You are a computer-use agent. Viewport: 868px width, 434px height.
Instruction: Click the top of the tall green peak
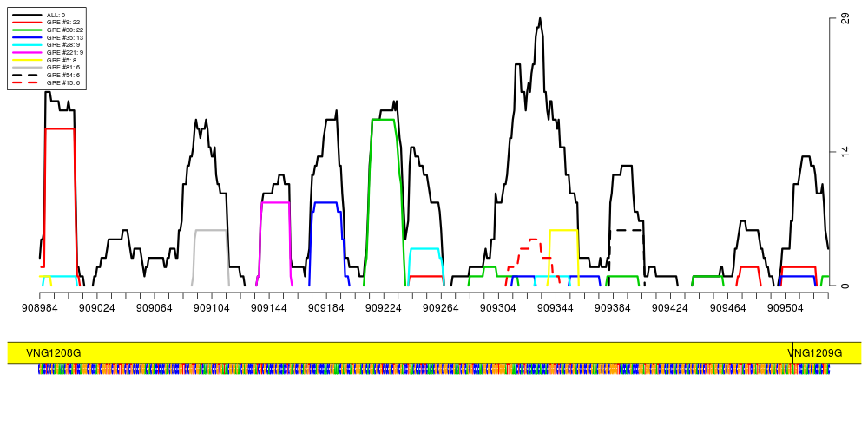[x=383, y=120]
